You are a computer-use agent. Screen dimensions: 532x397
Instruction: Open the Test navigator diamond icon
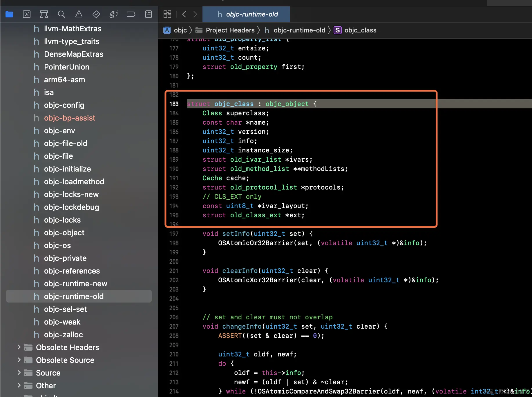click(x=96, y=14)
